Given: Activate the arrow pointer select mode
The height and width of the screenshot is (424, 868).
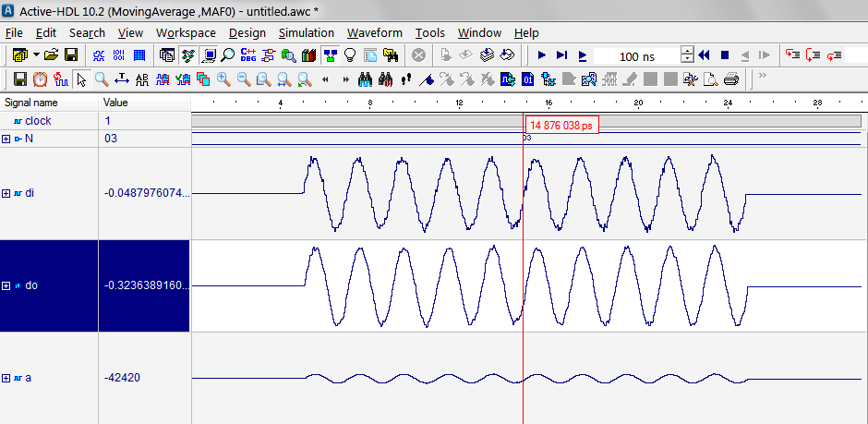Looking at the screenshot, I should pos(81,79).
